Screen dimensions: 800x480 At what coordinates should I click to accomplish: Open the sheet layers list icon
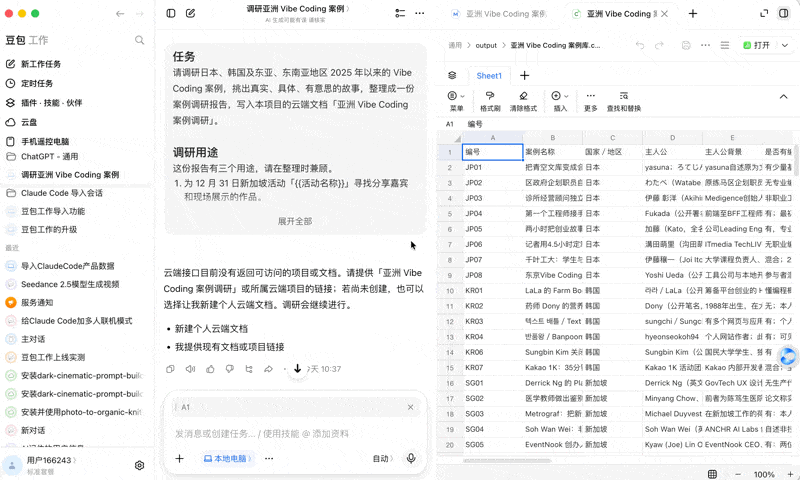click(x=452, y=75)
